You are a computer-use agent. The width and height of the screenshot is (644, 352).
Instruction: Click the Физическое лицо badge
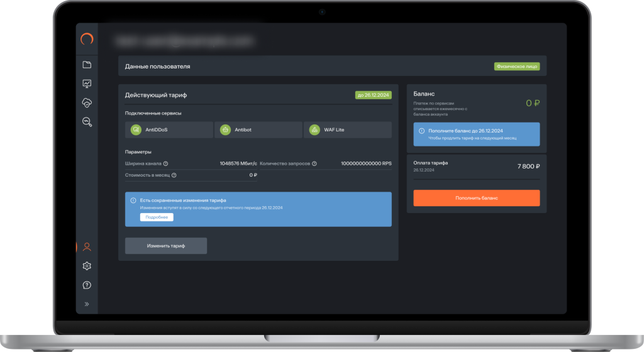pyautogui.click(x=517, y=67)
